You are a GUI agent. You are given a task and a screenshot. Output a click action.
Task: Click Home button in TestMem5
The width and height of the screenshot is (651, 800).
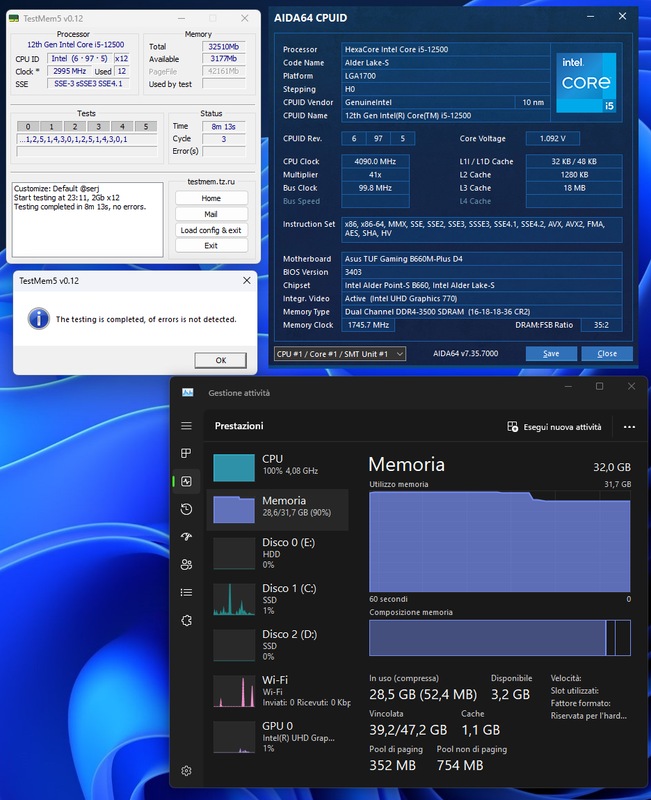(x=211, y=198)
